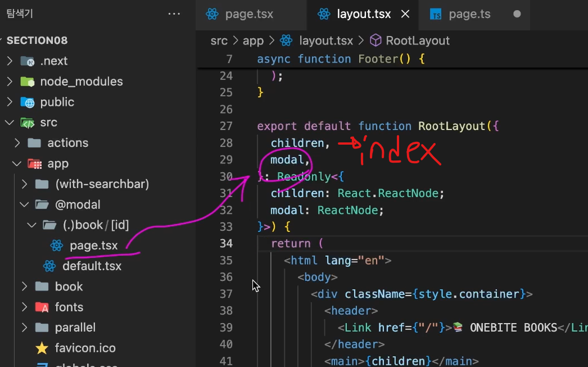
Task: Expand the fonts folder chevron
Action: [24, 307]
